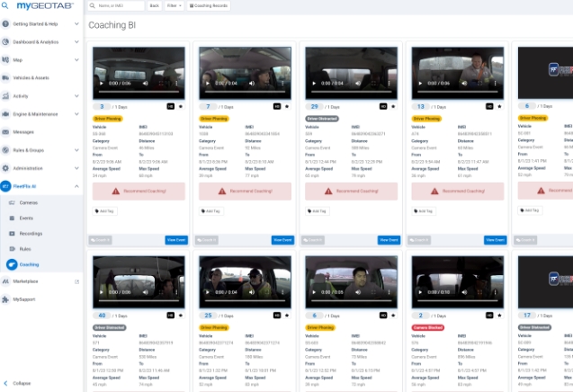
Task: Star the card scored 7
Action: point(287,107)
